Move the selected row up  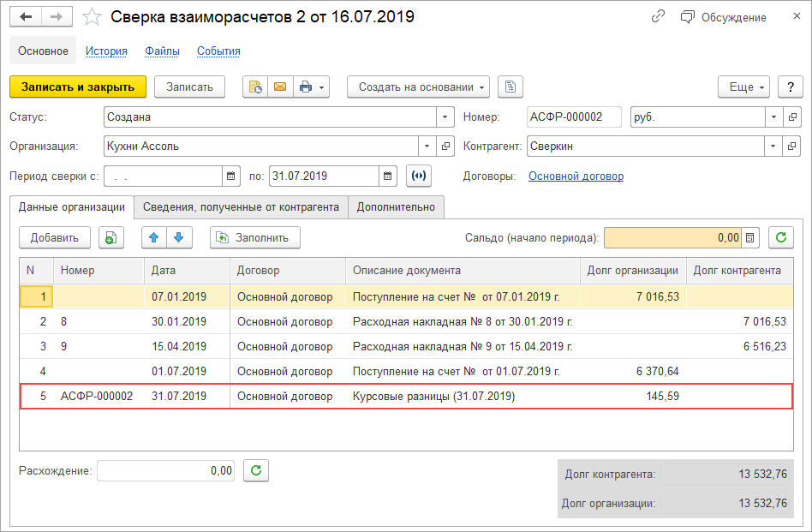pos(154,237)
